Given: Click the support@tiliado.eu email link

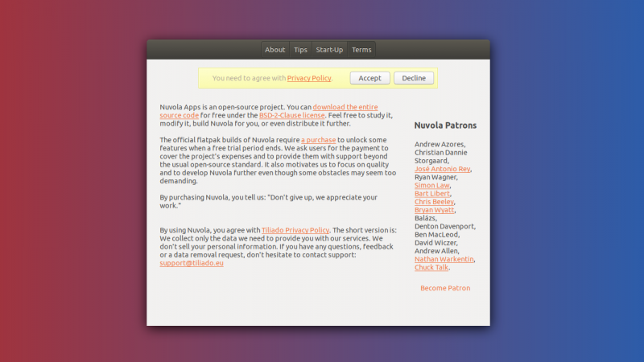Looking at the screenshot, I should pyautogui.click(x=192, y=263).
